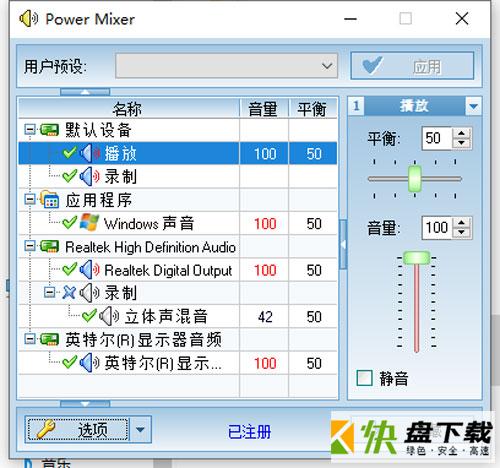Close the Power Mixer window

point(462,19)
